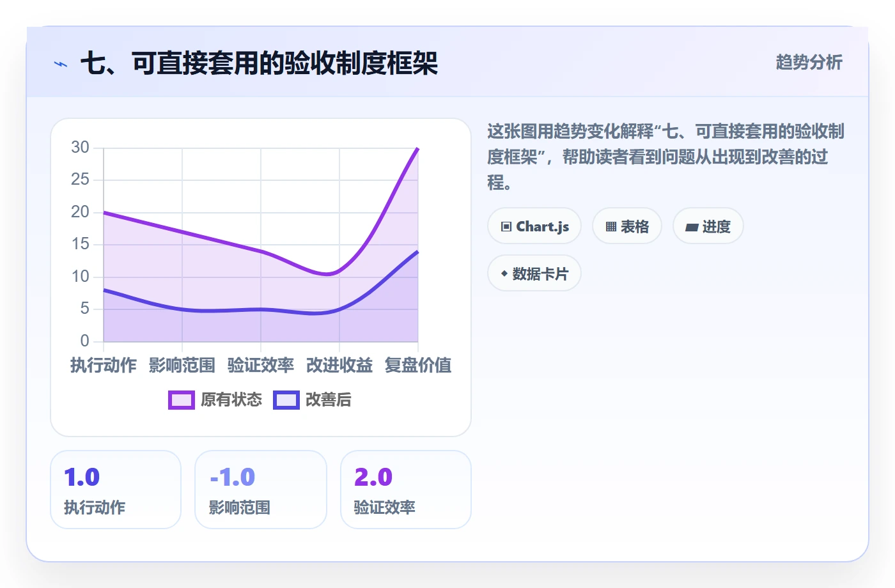Click the 改善后 legend label
Image resolution: width=895 pixels, height=588 pixels.
(329, 400)
